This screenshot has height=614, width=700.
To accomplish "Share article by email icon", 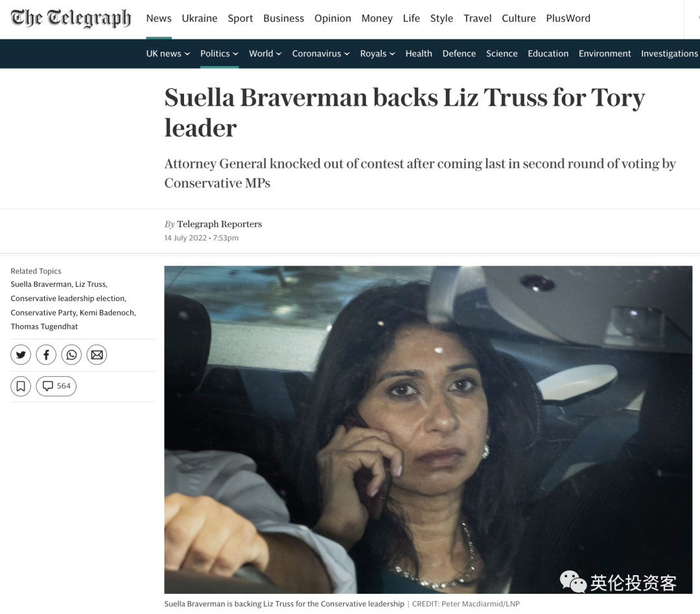I will [x=97, y=355].
